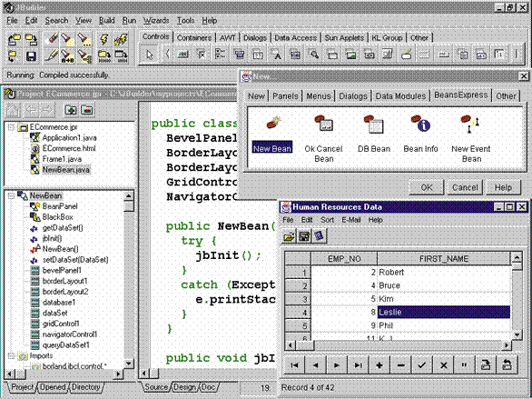Click the X cancel changes navigator button
This screenshot has height=399, width=532.
tap(443, 365)
